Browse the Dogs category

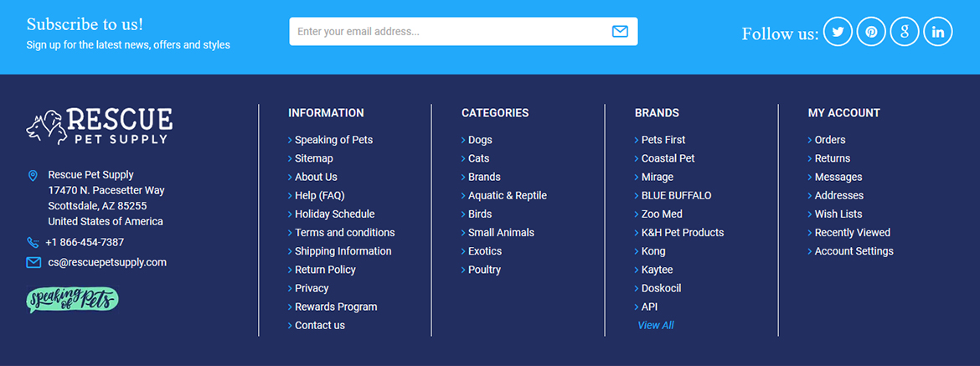coord(480,140)
